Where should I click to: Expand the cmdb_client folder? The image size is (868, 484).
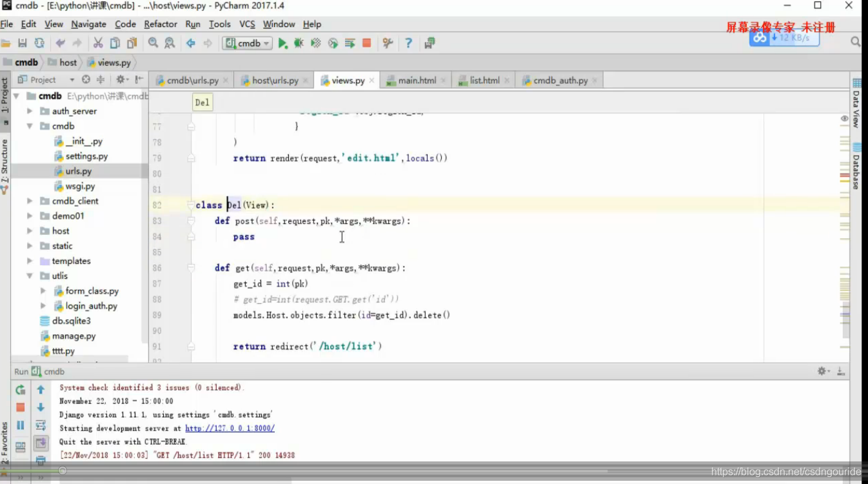[x=30, y=201]
